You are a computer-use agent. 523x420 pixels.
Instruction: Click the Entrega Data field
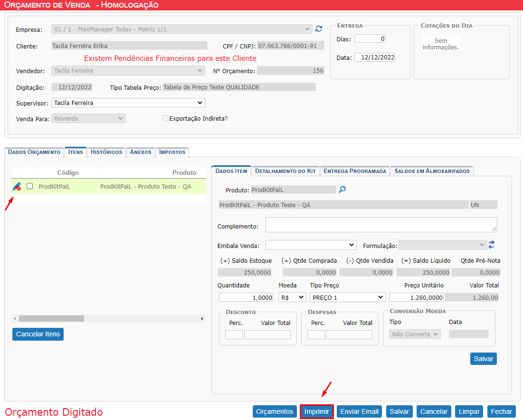click(x=375, y=57)
